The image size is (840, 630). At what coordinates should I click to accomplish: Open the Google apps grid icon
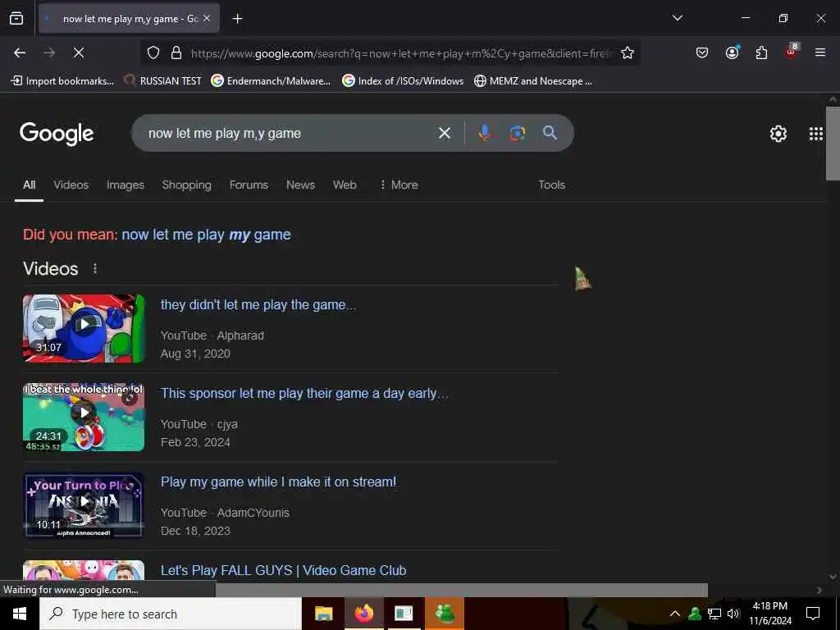(x=816, y=134)
